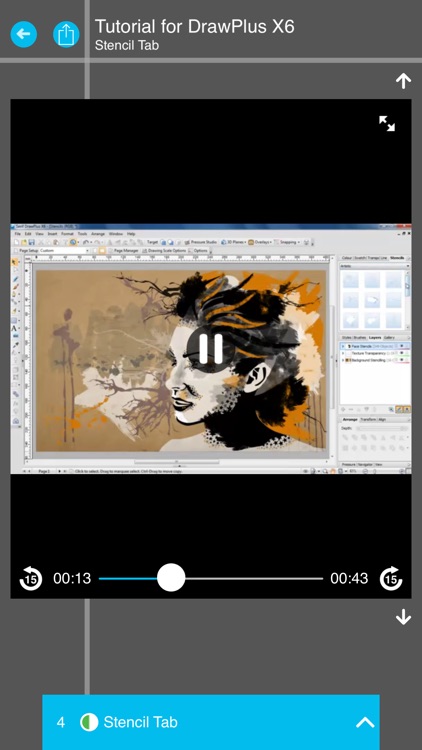The image size is (422, 750).
Task: Tap the half-filled progress circle icon
Action: coord(89,722)
